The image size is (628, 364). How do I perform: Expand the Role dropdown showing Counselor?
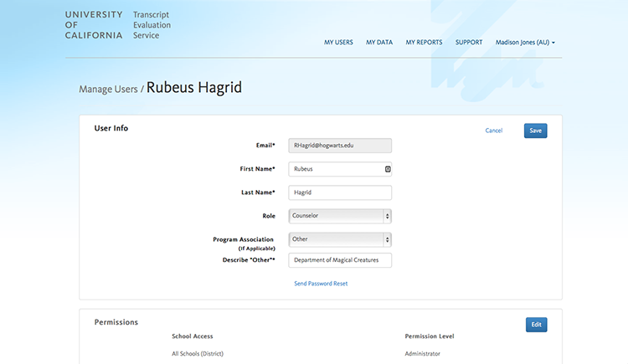point(340,216)
